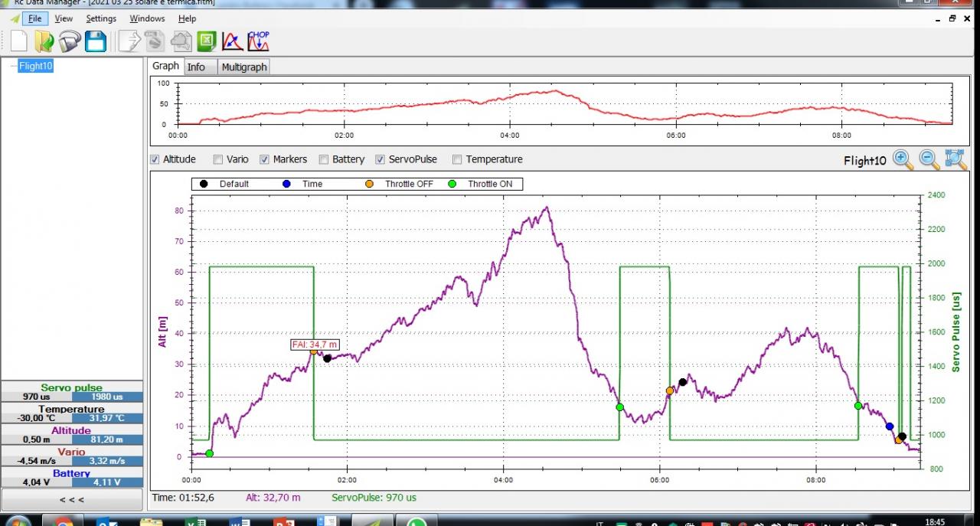
Task: Uncheck the Altitude checkbox
Action: 155,159
